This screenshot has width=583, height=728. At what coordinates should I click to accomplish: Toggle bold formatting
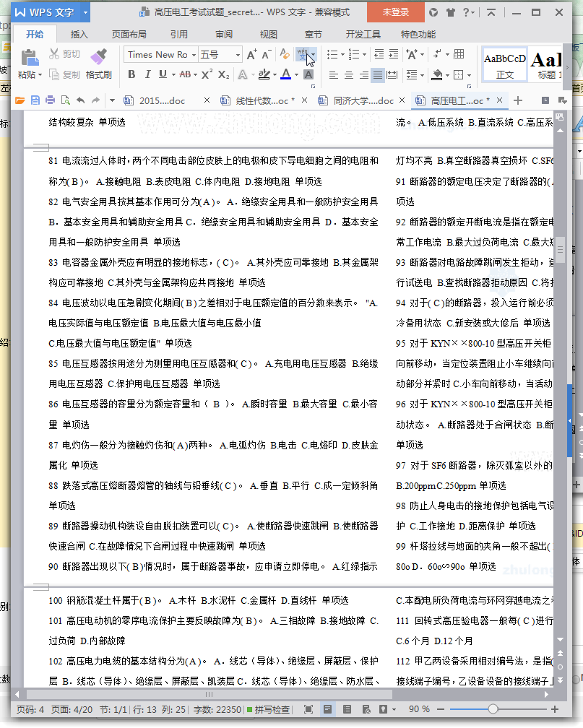pyautogui.click(x=131, y=74)
